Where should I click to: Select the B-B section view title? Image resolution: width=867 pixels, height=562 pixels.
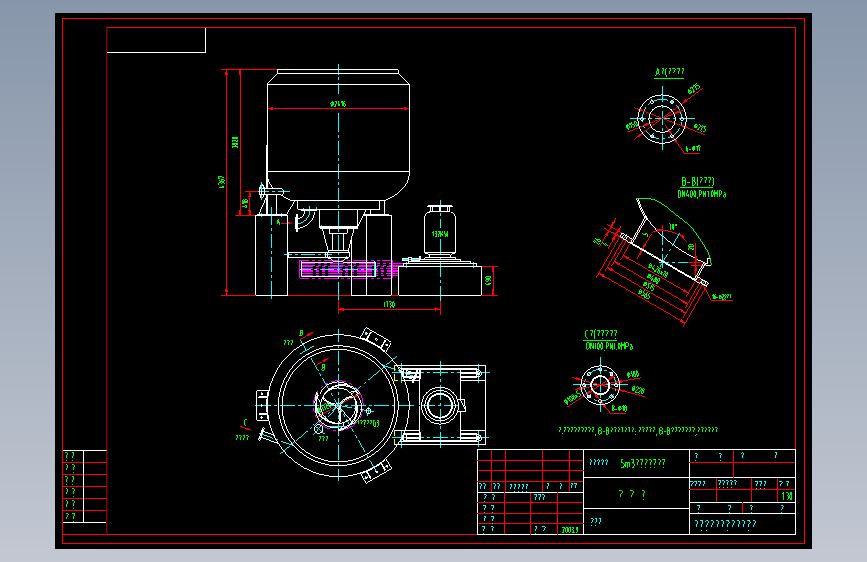(697, 181)
